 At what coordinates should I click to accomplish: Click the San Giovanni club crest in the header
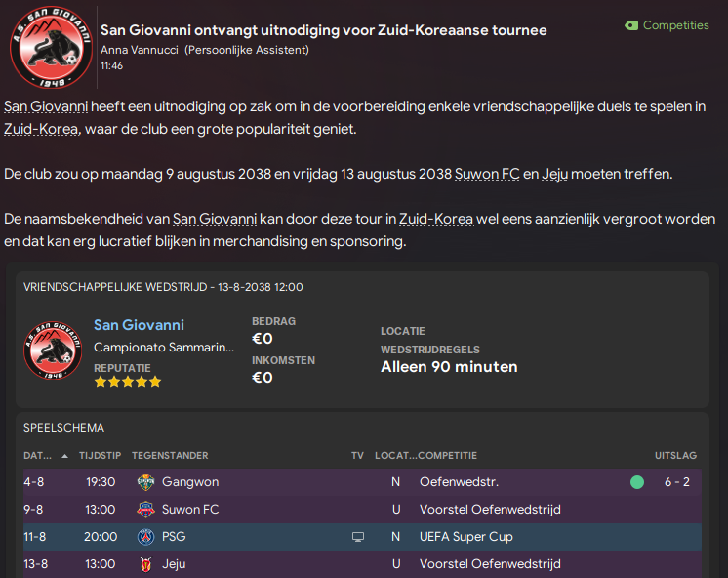[x=51, y=48]
